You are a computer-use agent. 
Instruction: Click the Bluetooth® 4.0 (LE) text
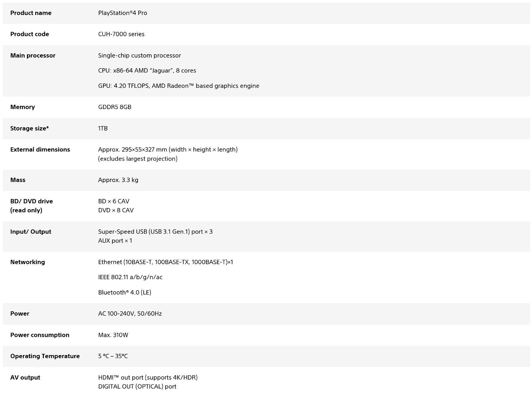124,292
